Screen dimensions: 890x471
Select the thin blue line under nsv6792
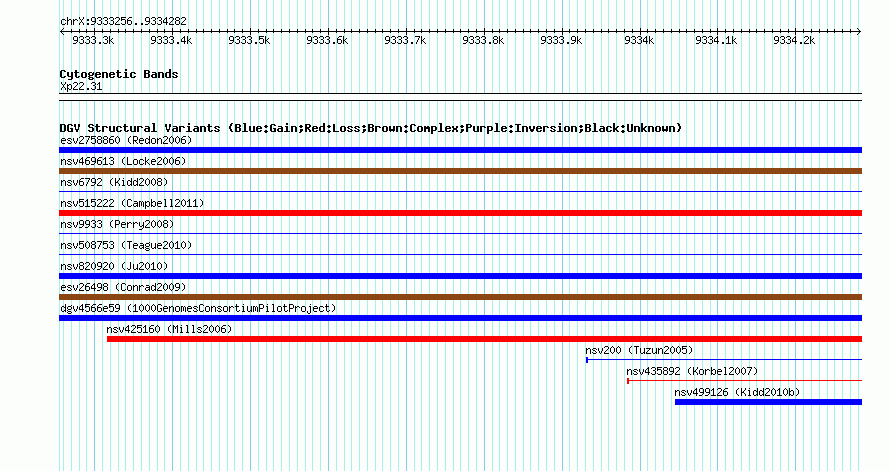[460, 192]
